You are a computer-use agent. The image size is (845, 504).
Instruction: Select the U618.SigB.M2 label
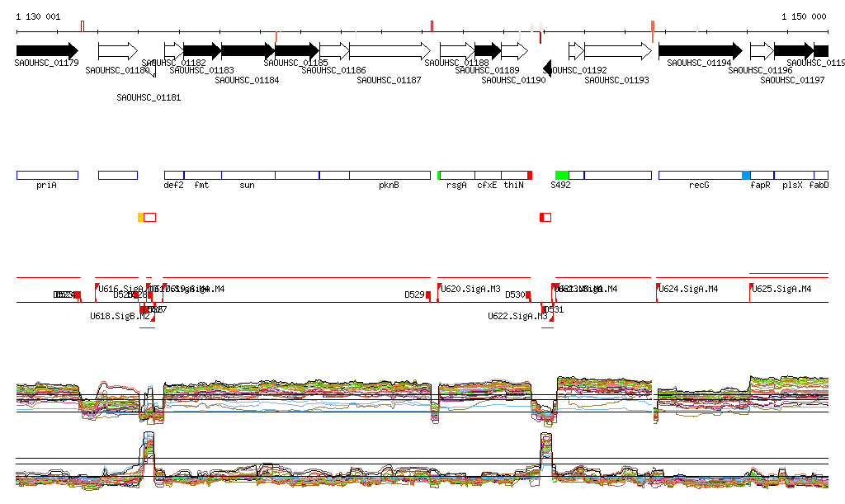(x=120, y=316)
